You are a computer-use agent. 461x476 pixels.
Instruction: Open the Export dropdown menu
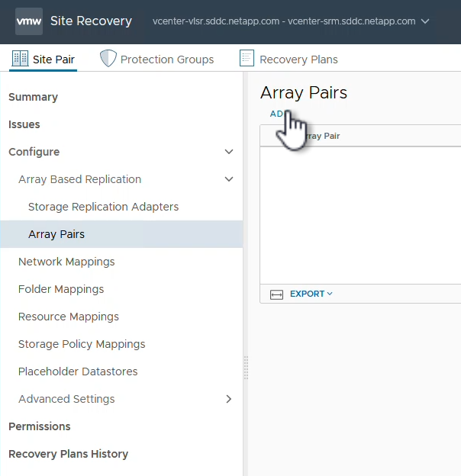(x=311, y=294)
